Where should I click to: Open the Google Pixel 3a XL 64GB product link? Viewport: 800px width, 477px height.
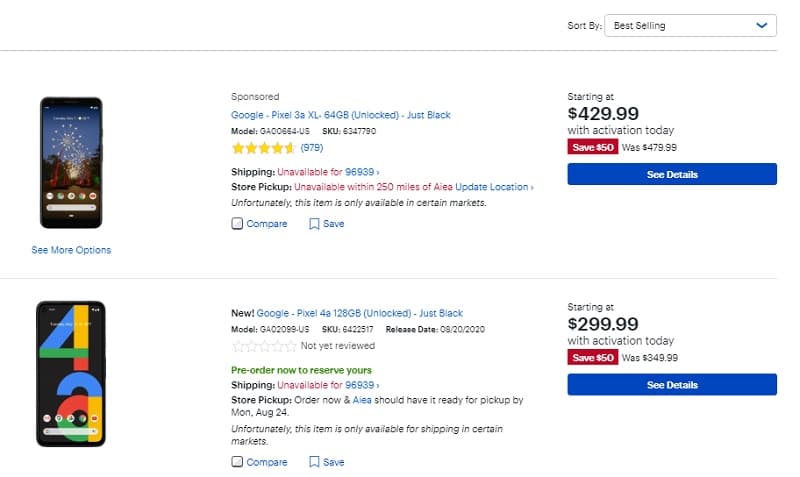tap(341, 115)
